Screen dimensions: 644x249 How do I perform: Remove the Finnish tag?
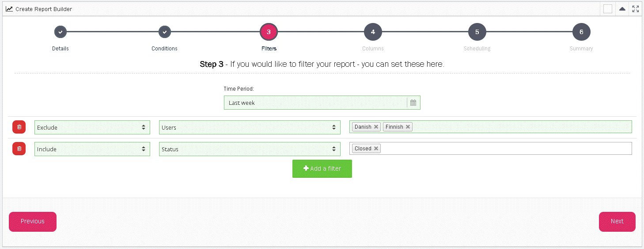(408, 127)
